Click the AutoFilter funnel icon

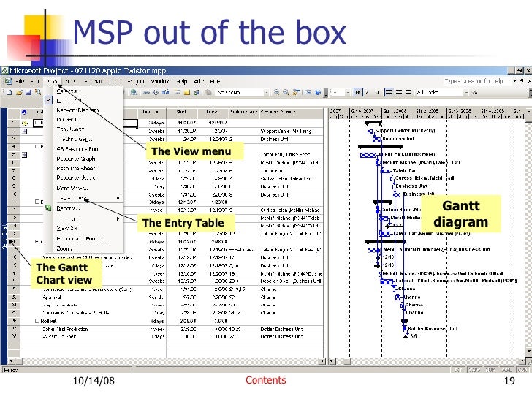click(474, 92)
